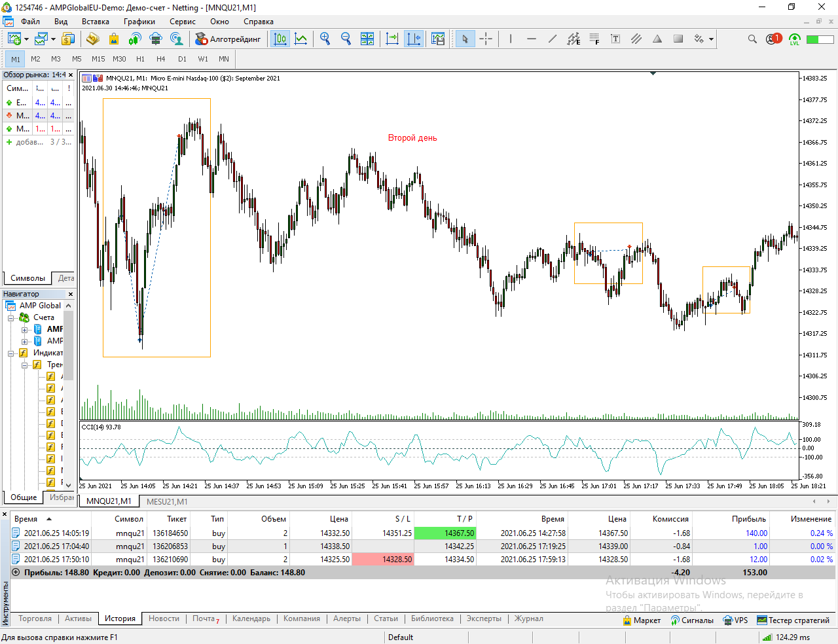Image resolution: width=838 pixels, height=644 pixels.
Task: Select the horizontal line drawing tool
Action: [531, 39]
